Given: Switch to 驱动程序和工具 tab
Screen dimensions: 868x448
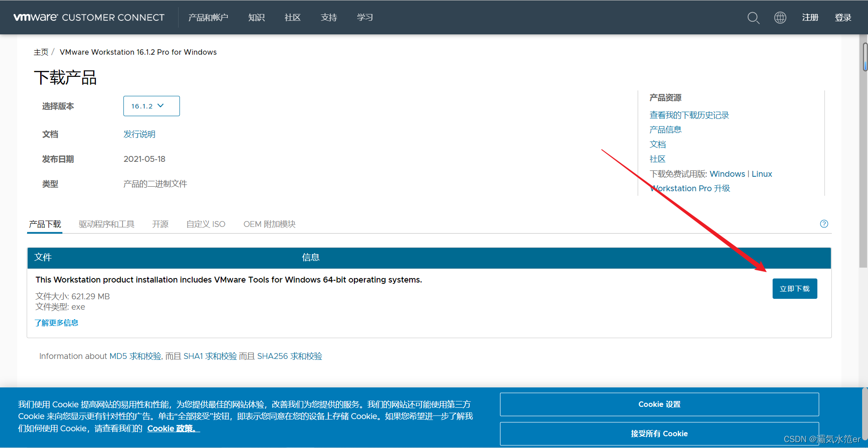Looking at the screenshot, I should click(x=107, y=224).
